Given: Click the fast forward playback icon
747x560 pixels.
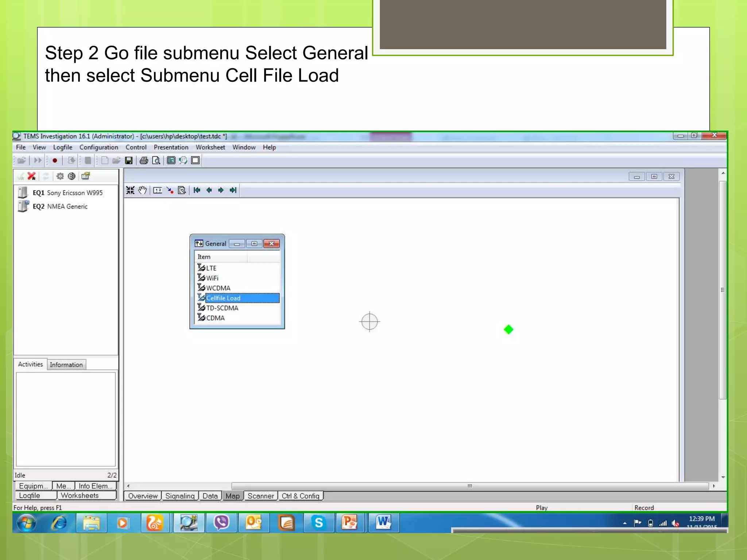Looking at the screenshot, I should [38, 160].
